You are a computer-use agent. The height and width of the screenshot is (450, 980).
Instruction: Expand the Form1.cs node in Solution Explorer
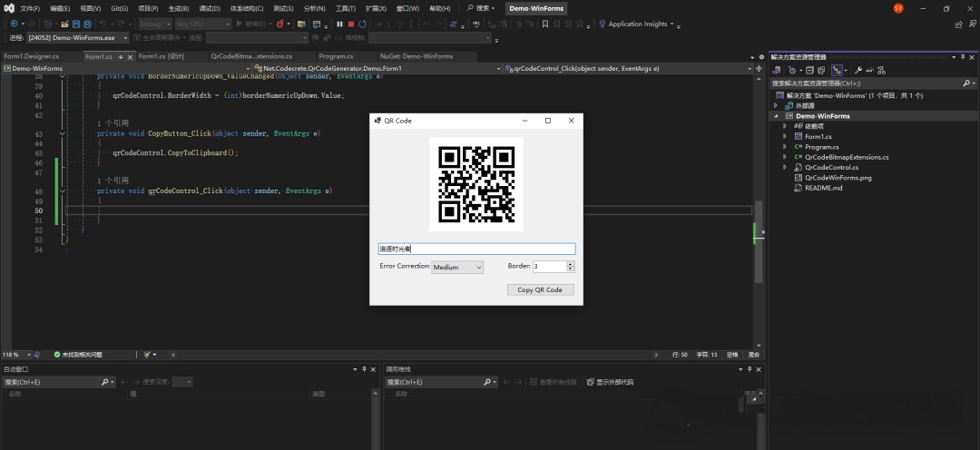click(x=786, y=137)
